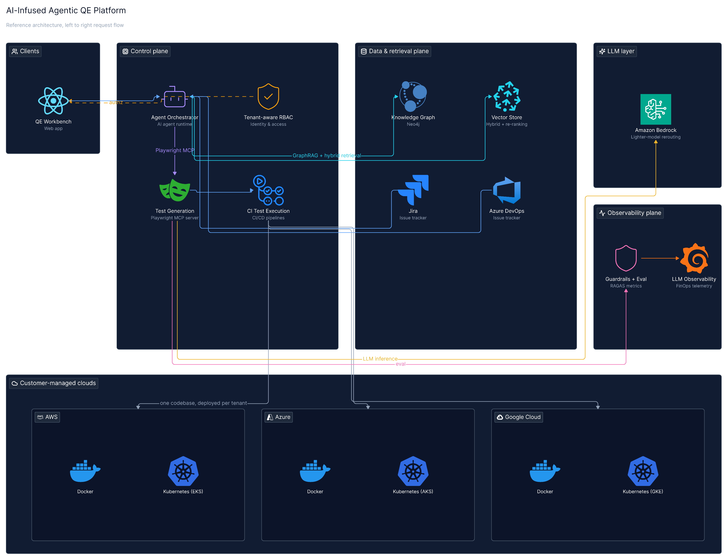728x560 pixels.
Task: Click the 'Lighter-model rerouting' caption
Action: click(656, 137)
